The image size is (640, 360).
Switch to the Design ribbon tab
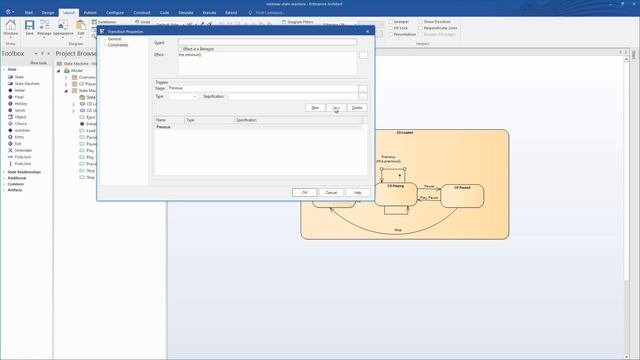click(48, 13)
